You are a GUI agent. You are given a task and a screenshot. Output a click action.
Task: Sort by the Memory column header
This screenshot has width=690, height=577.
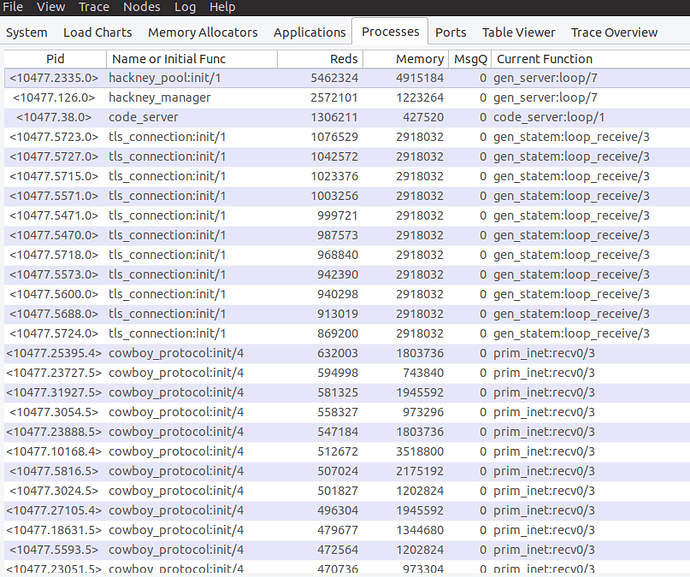tap(405, 59)
